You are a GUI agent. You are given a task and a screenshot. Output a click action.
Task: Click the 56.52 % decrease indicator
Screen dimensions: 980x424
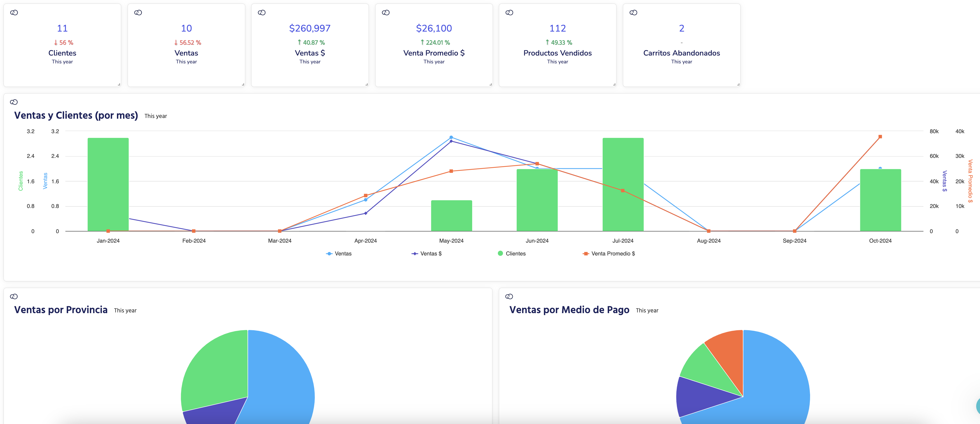coord(187,42)
